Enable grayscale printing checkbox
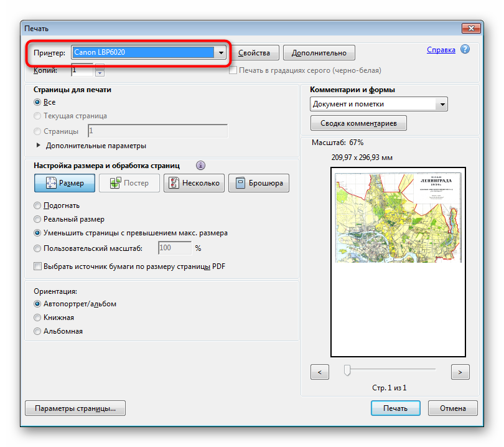The image size is (504, 447). pyautogui.click(x=233, y=70)
